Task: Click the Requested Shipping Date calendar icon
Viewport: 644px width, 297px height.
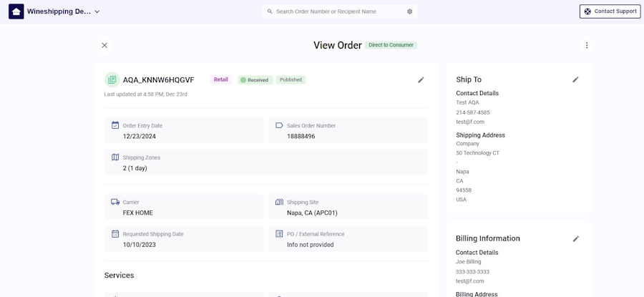Action: click(115, 234)
